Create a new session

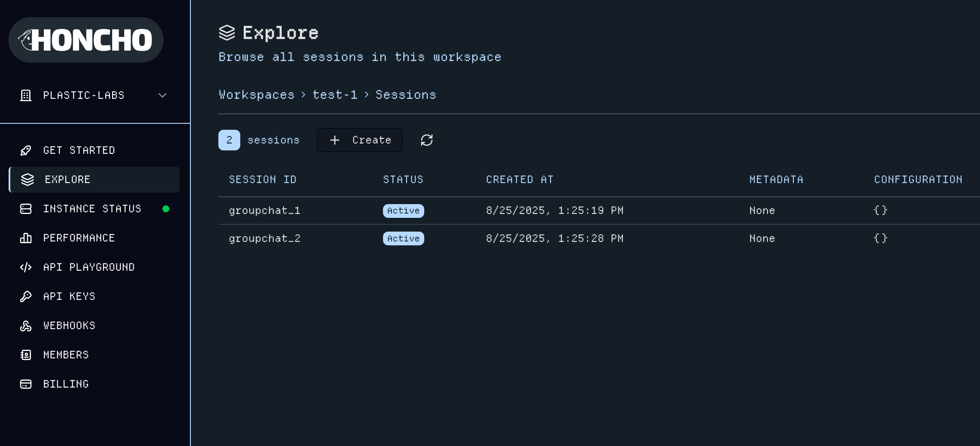click(x=360, y=140)
